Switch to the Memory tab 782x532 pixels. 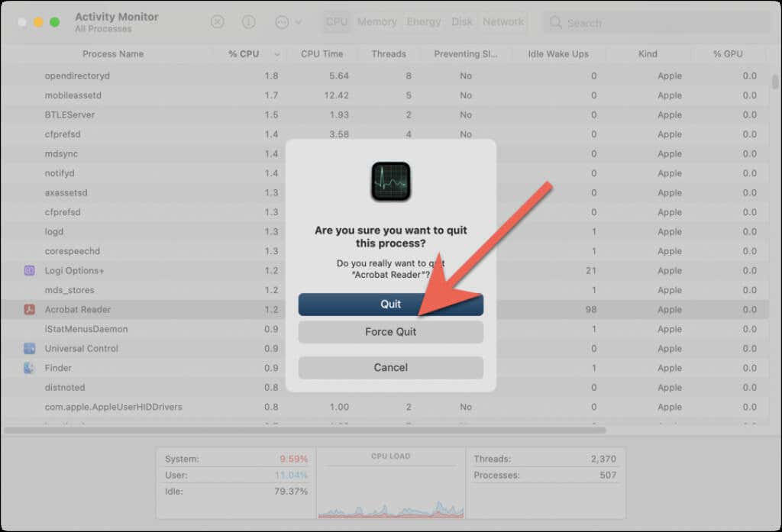377,22
